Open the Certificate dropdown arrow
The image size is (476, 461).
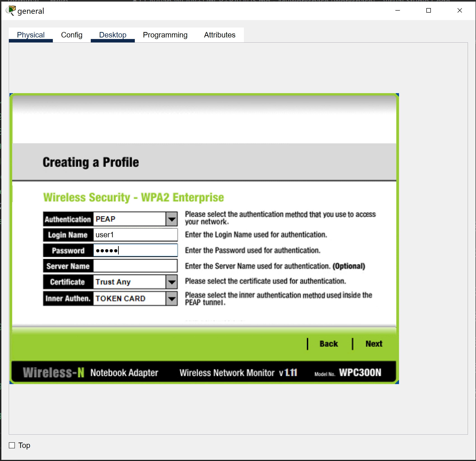(172, 282)
